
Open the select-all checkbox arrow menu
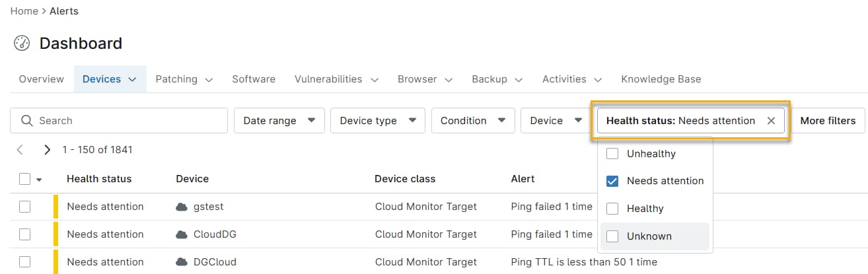(39, 180)
